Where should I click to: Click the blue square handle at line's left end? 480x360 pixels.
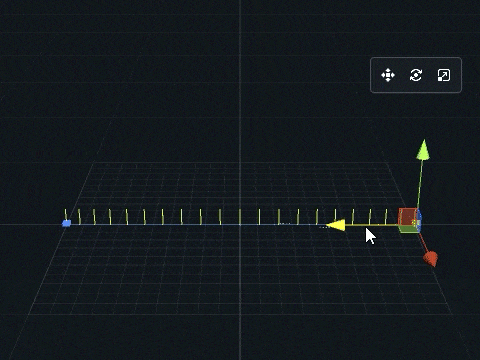(67, 223)
